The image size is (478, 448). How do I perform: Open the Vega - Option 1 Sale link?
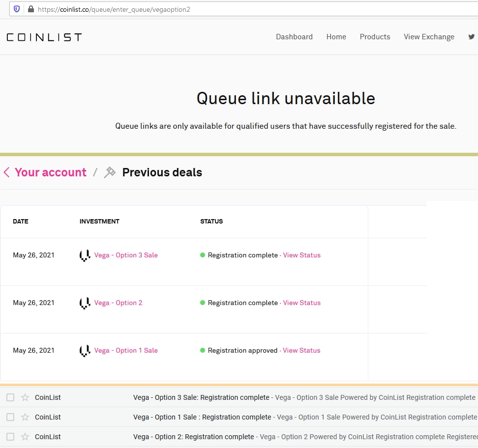[x=126, y=351]
